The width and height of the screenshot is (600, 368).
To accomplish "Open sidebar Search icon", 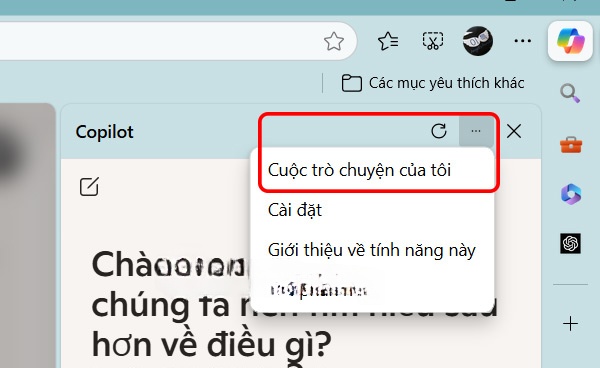I will coord(570,93).
